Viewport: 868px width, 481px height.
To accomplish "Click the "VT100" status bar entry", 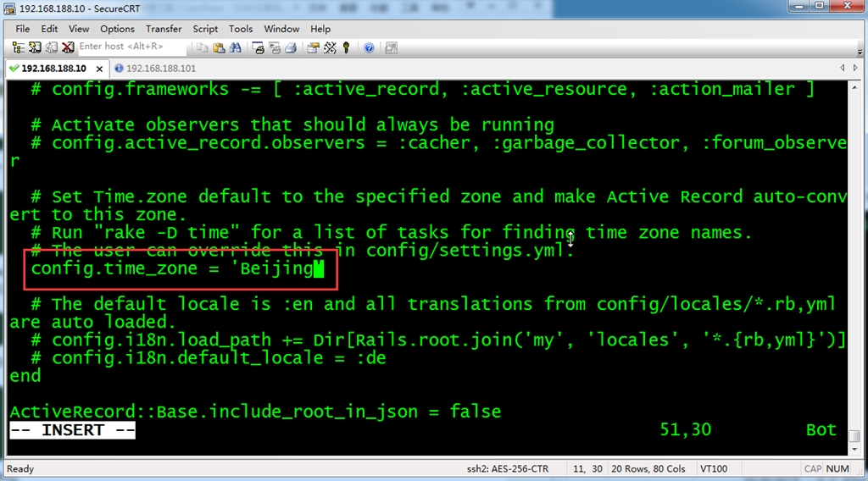I will [714, 469].
